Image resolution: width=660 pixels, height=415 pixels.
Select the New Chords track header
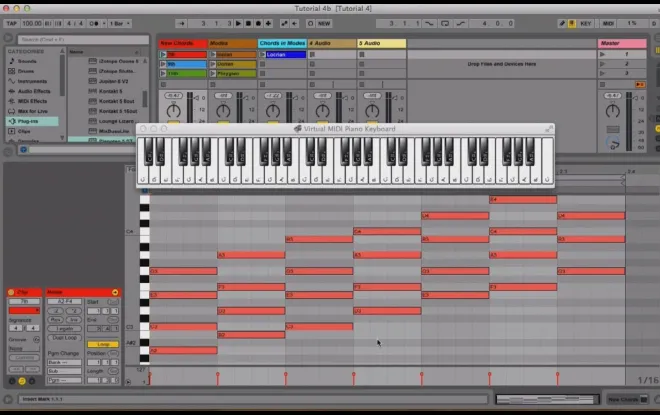(183, 43)
